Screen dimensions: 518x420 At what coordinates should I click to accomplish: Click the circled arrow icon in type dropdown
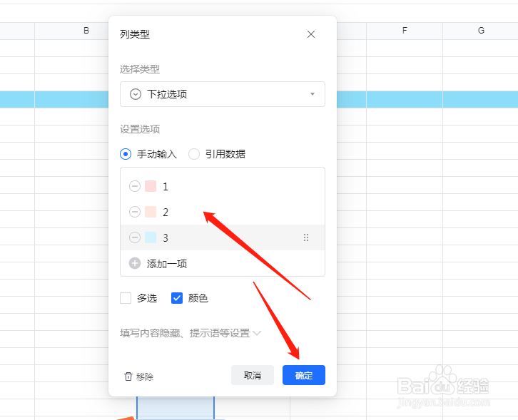[136, 94]
